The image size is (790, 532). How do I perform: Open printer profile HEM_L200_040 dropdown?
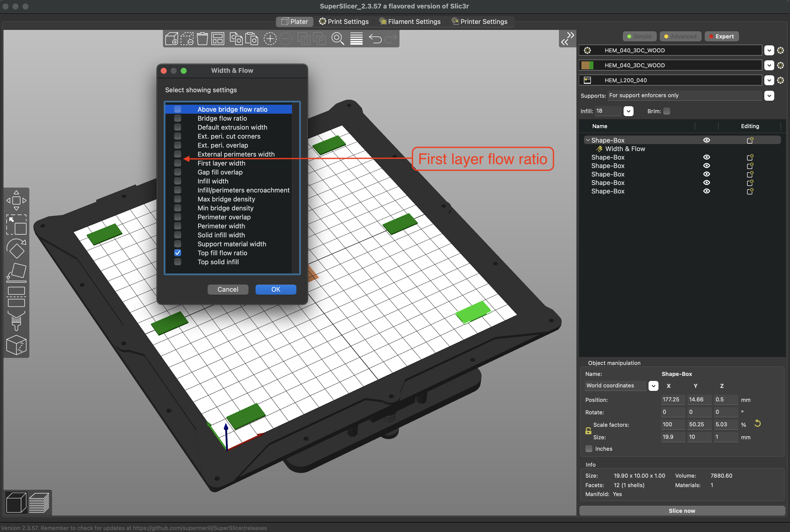[x=769, y=81]
